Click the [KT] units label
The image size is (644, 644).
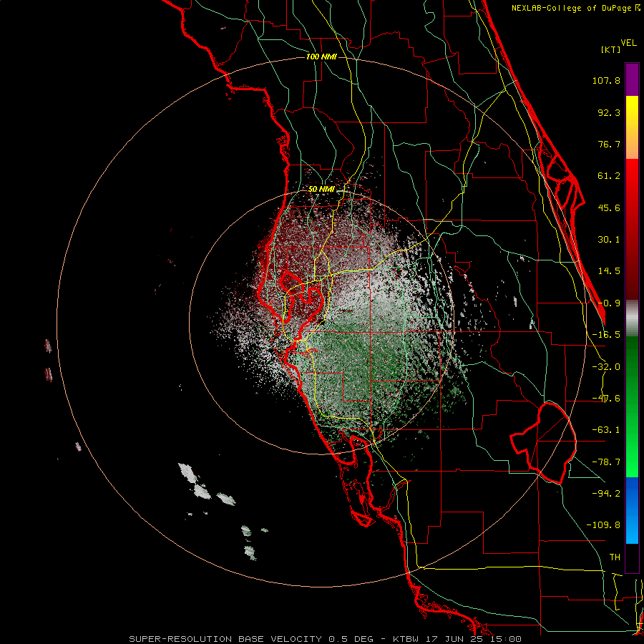pos(610,49)
